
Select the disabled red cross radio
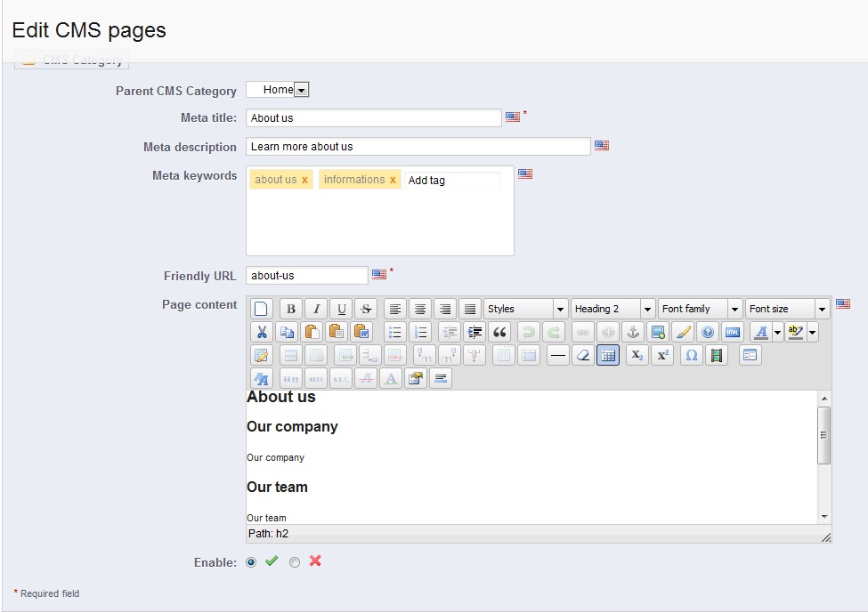tap(295, 562)
